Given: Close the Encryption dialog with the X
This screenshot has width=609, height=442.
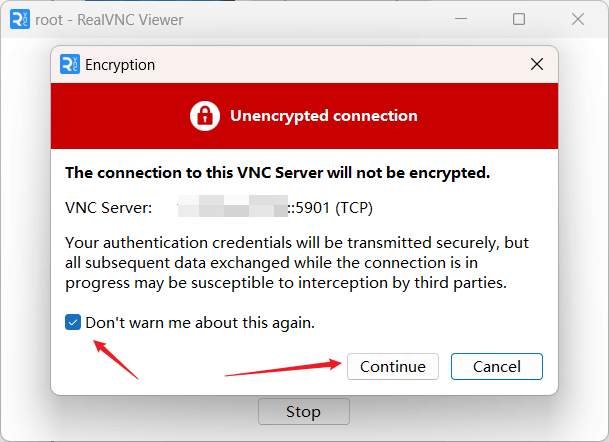Looking at the screenshot, I should click(x=537, y=64).
